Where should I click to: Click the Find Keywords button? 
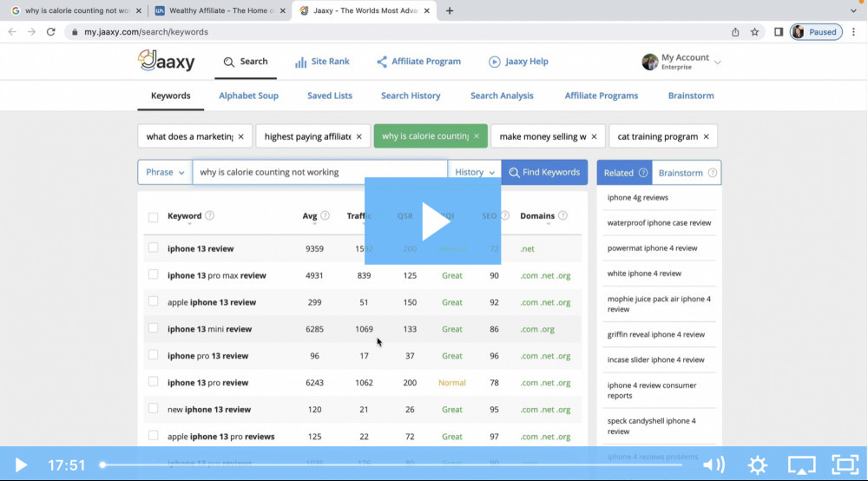tap(544, 172)
